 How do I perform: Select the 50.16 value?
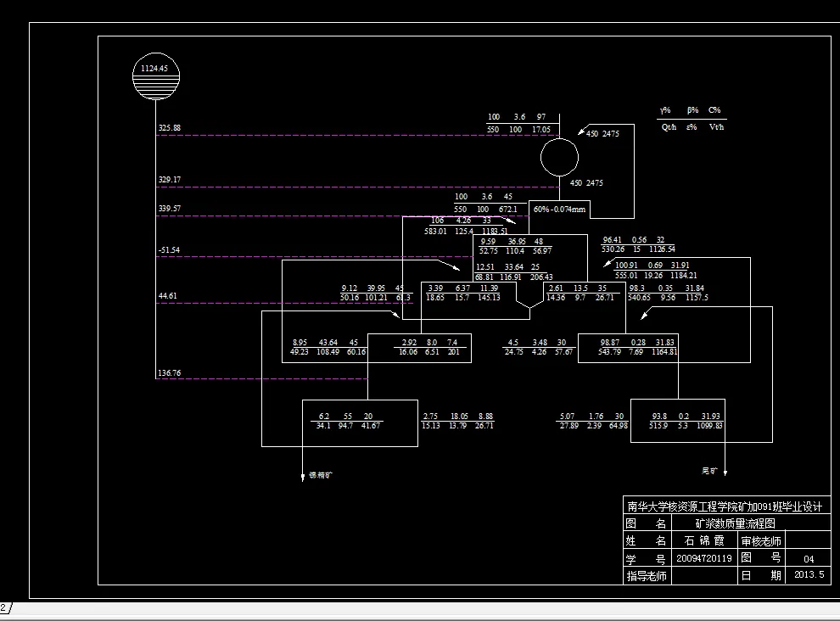pos(350,298)
